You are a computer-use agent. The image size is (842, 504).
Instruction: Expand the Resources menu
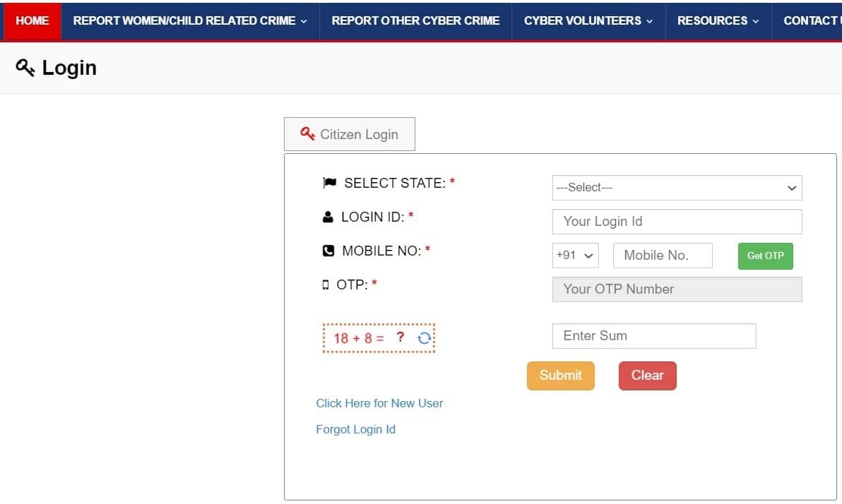(x=718, y=21)
